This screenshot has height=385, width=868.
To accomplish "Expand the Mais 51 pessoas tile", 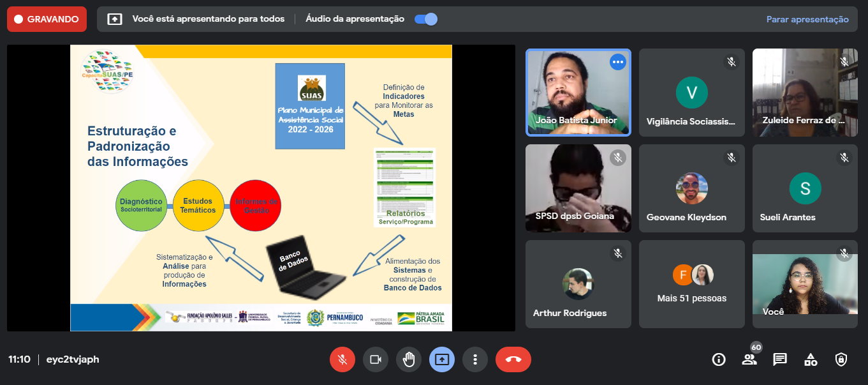I will pyautogui.click(x=691, y=284).
